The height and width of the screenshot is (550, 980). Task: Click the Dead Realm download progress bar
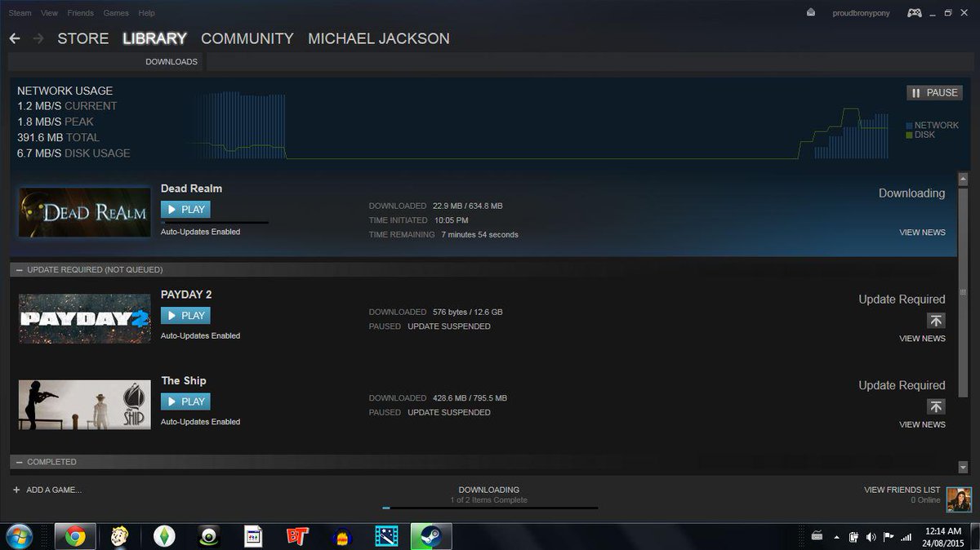coord(215,222)
